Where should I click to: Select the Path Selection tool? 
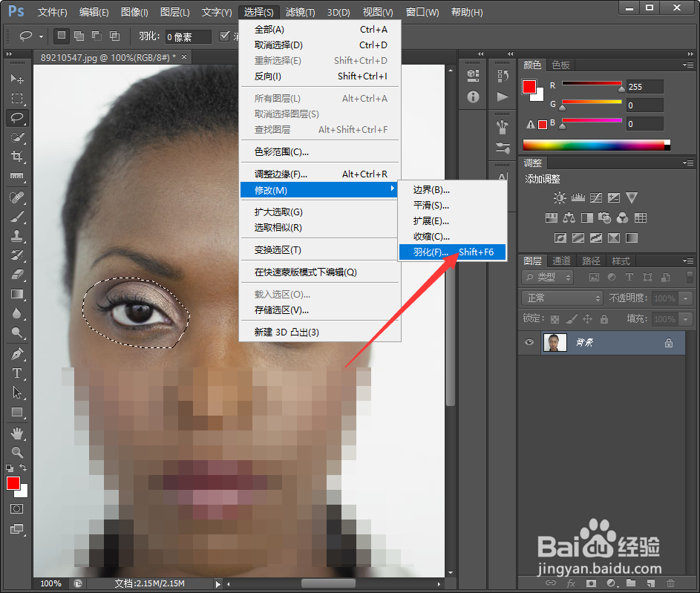tap(17, 393)
